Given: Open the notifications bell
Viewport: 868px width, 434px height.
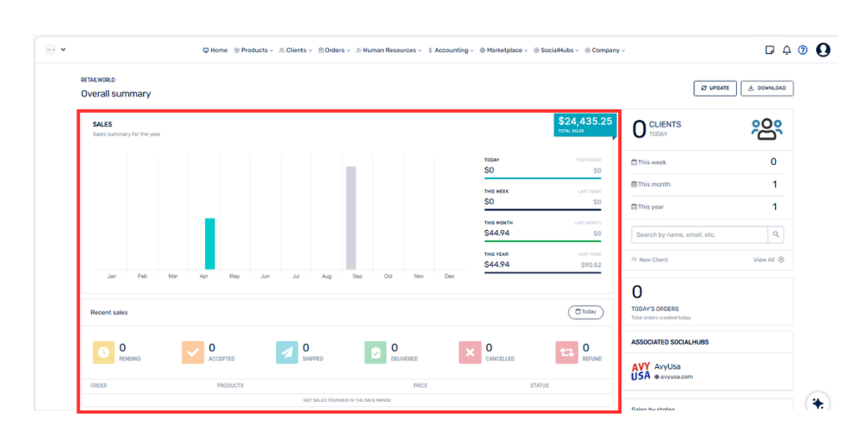Looking at the screenshot, I should 786,50.
